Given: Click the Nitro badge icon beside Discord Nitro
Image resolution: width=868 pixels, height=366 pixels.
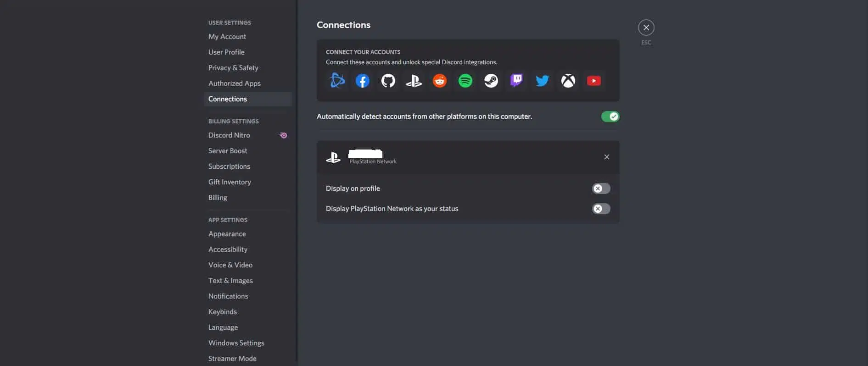Looking at the screenshot, I should click(x=283, y=135).
